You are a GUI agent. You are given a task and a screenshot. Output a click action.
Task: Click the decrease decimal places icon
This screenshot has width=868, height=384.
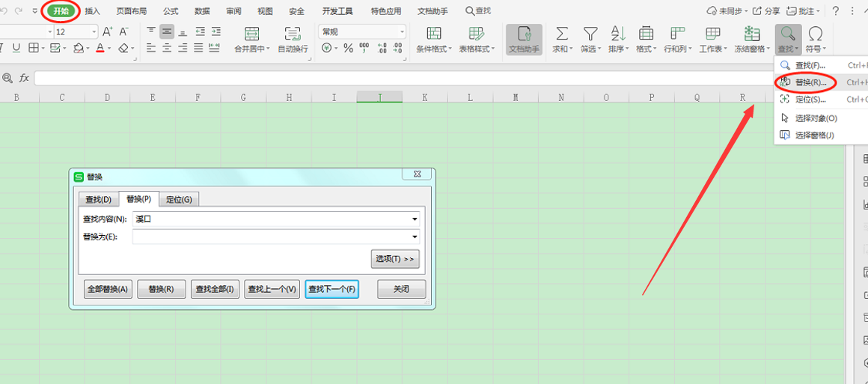397,48
